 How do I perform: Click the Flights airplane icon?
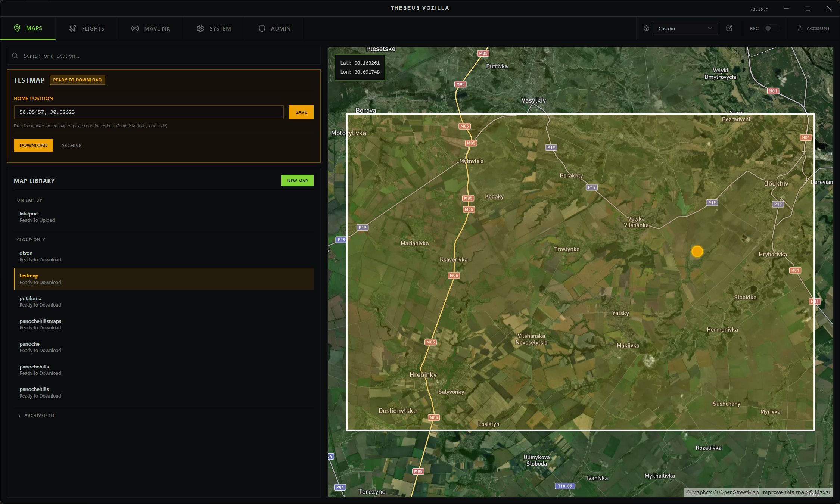click(x=73, y=28)
